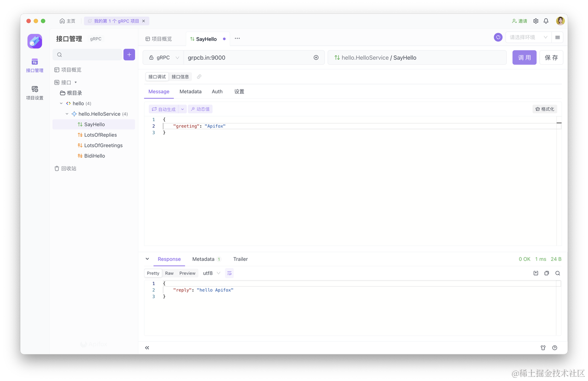
Task: Select the Raw view mode
Action: (x=170, y=273)
